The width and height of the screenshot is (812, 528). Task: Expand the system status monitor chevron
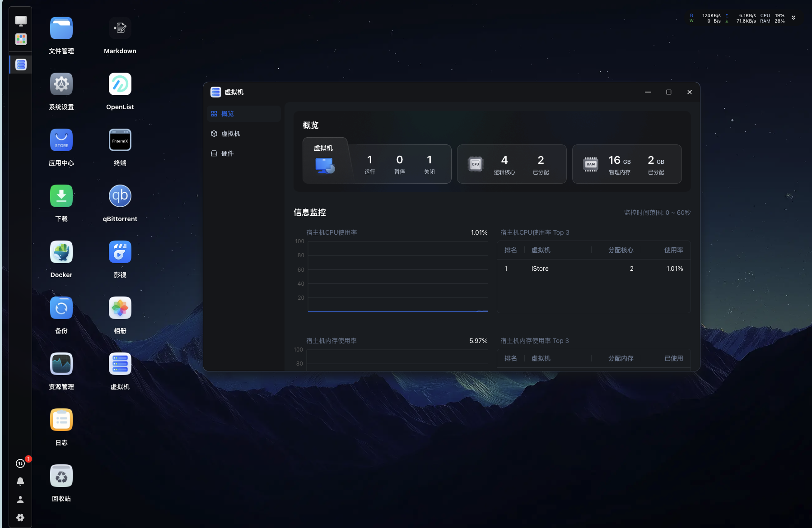[793, 18]
